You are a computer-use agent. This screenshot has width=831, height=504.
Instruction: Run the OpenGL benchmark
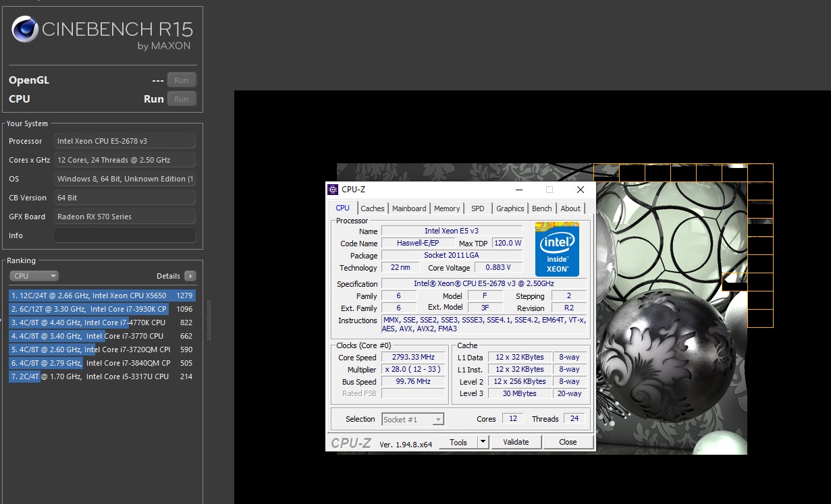tap(182, 80)
